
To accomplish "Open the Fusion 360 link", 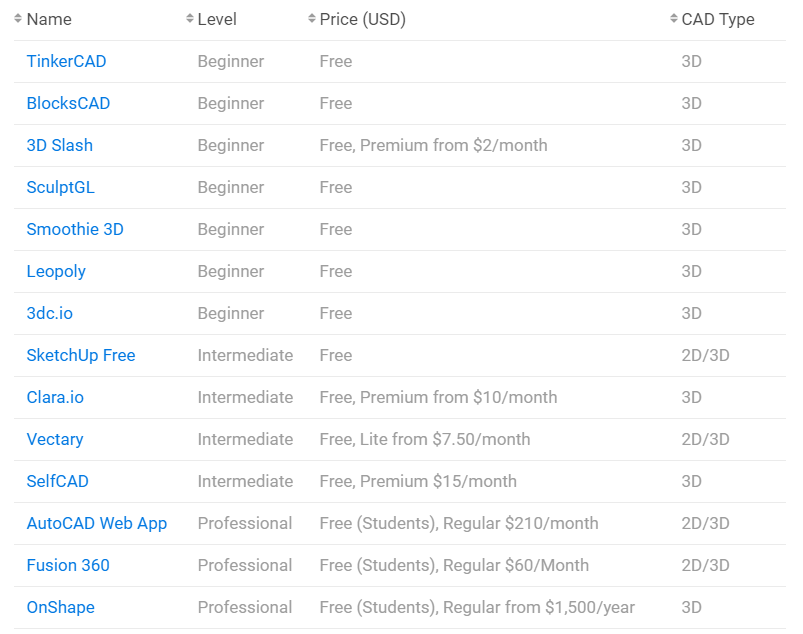I will [x=68, y=565].
